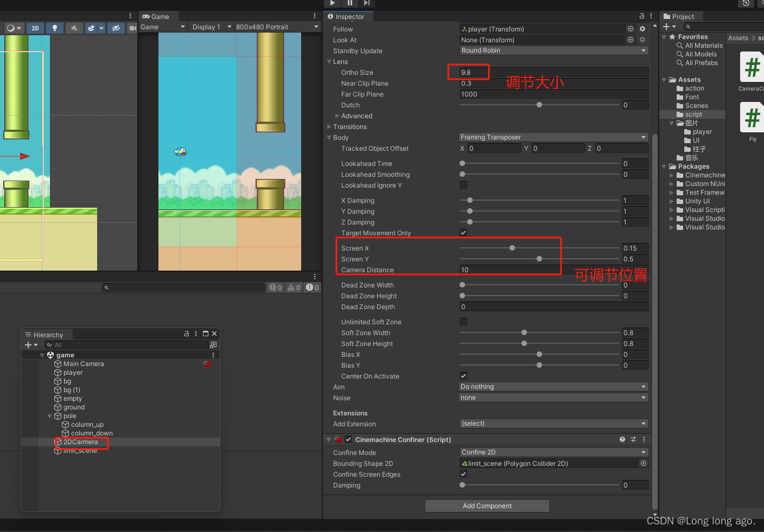Open the Display 1 dropdown
The image size is (764, 532).
212,27
